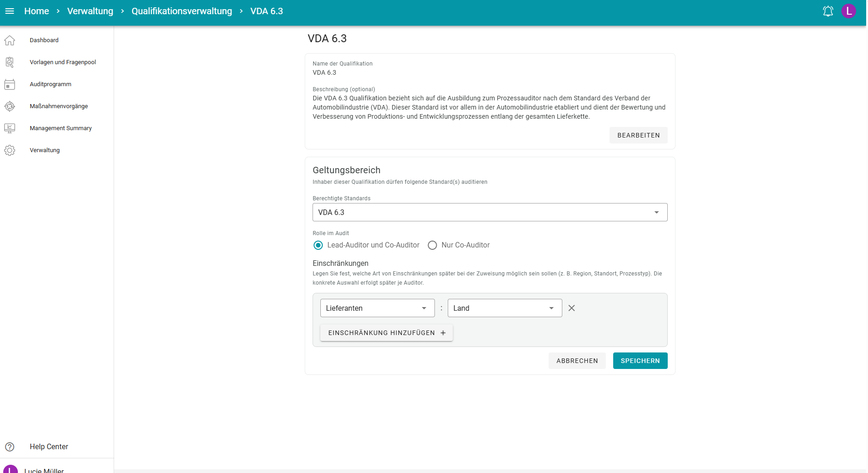The image size is (868, 473).
Task: Expand the Berechtigte Standards dropdown
Action: [x=489, y=212]
